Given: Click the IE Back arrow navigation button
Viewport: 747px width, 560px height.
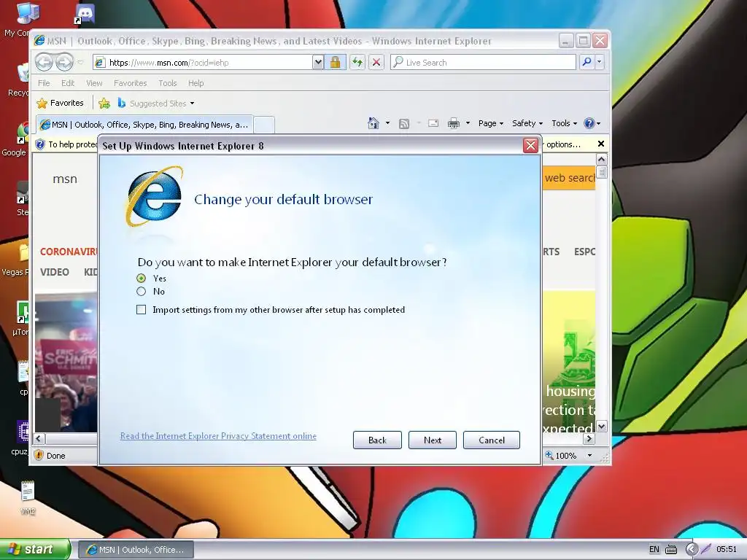Looking at the screenshot, I should pyautogui.click(x=44, y=63).
